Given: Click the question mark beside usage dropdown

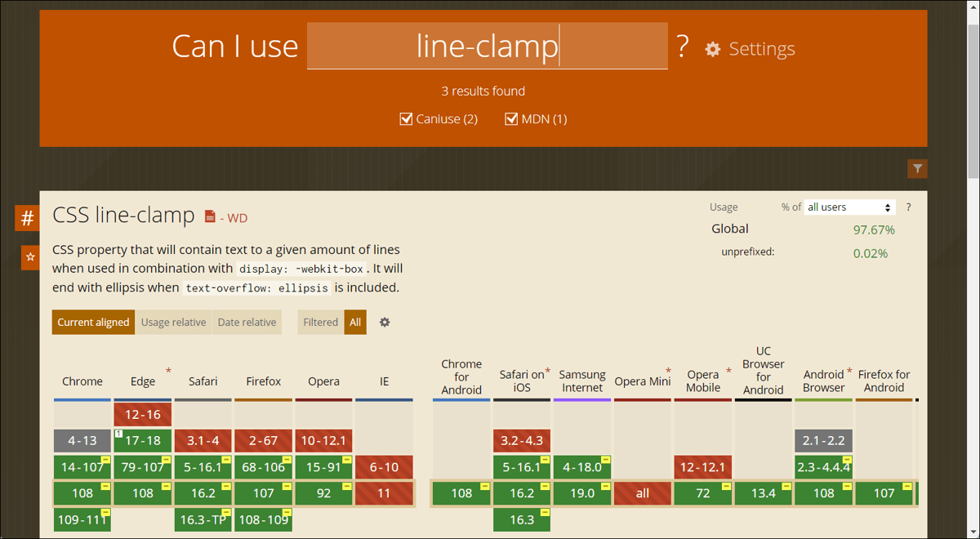Looking at the screenshot, I should [908, 207].
